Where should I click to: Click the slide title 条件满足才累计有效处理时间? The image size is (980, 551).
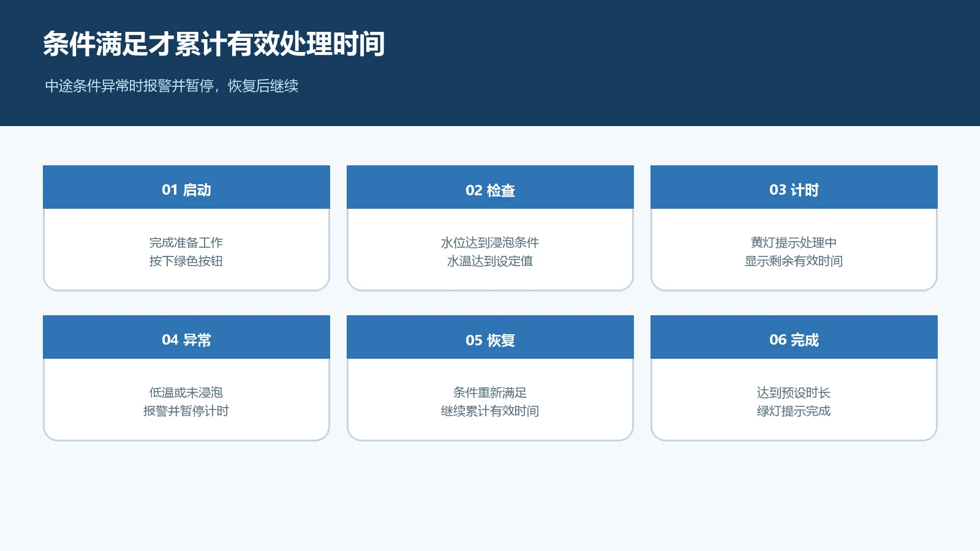pos(214,44)
